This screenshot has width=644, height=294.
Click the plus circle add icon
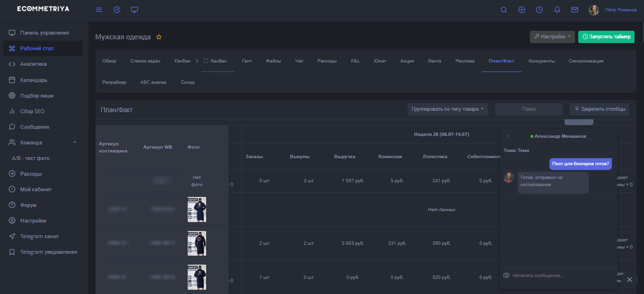coord(522,10)
